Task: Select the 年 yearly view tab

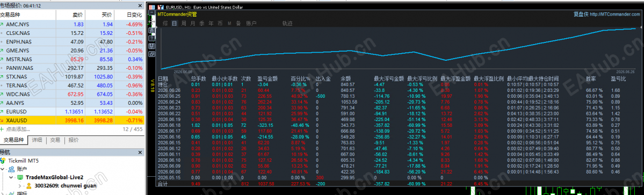Action: point(211,24)
